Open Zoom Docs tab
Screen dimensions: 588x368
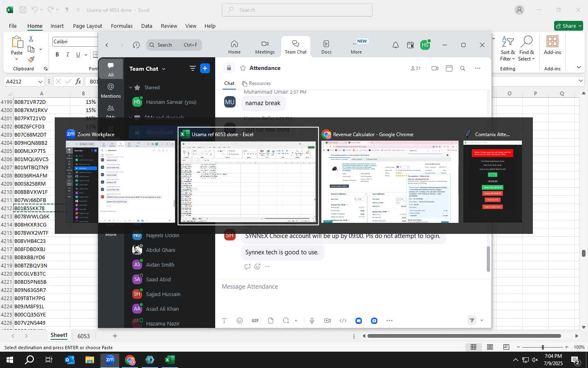click(x=326, y=47)
